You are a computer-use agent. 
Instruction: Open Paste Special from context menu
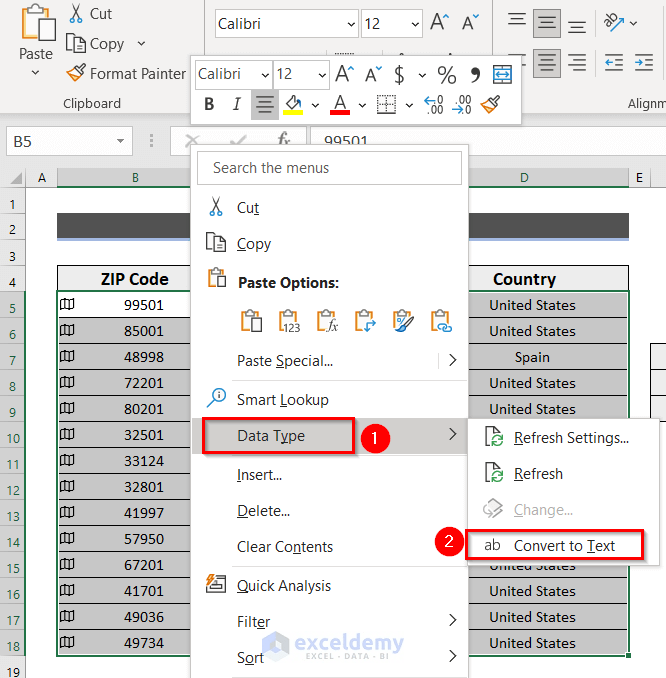click(x=329, y=361)
